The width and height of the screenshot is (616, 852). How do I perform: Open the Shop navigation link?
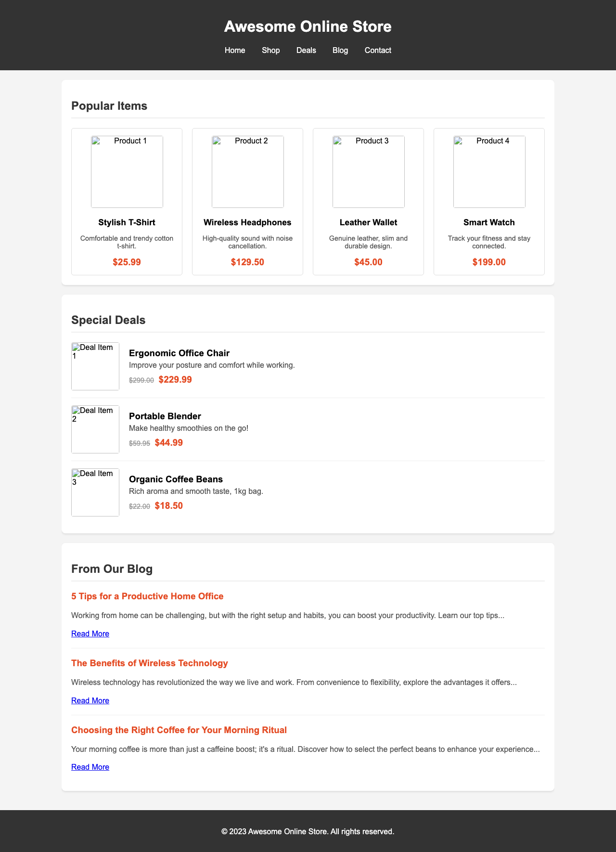[x=270, y=50]
